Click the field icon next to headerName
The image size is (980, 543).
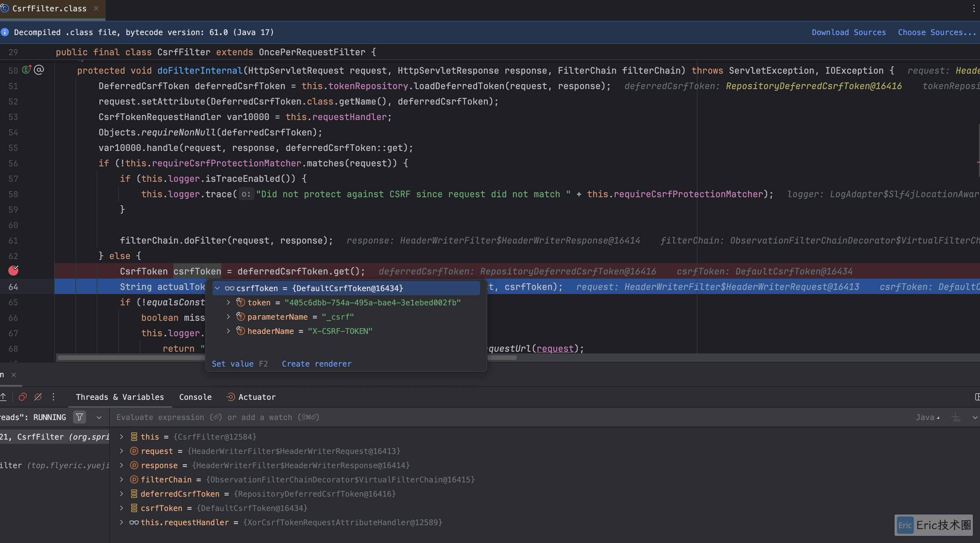[240, 331]
